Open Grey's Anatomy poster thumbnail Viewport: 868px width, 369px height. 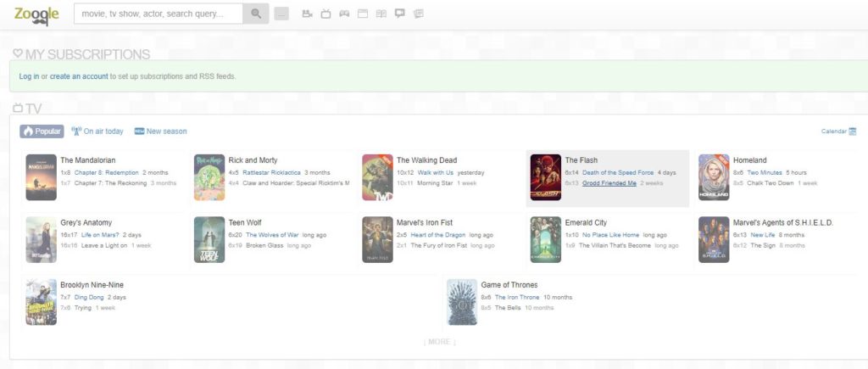41,239
